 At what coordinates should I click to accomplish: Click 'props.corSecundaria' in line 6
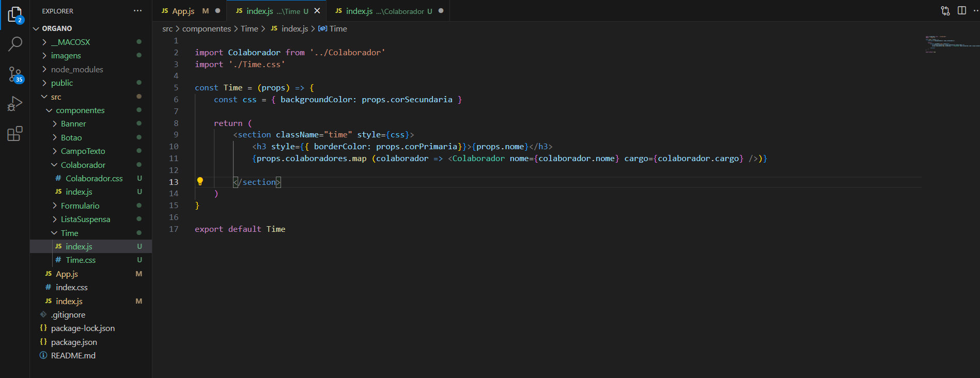click(407, 100)
